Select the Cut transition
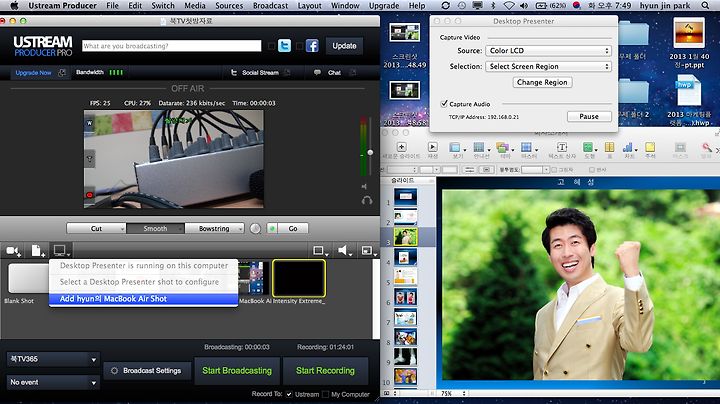This screenshot has height=404, width=720. [96, 228]
